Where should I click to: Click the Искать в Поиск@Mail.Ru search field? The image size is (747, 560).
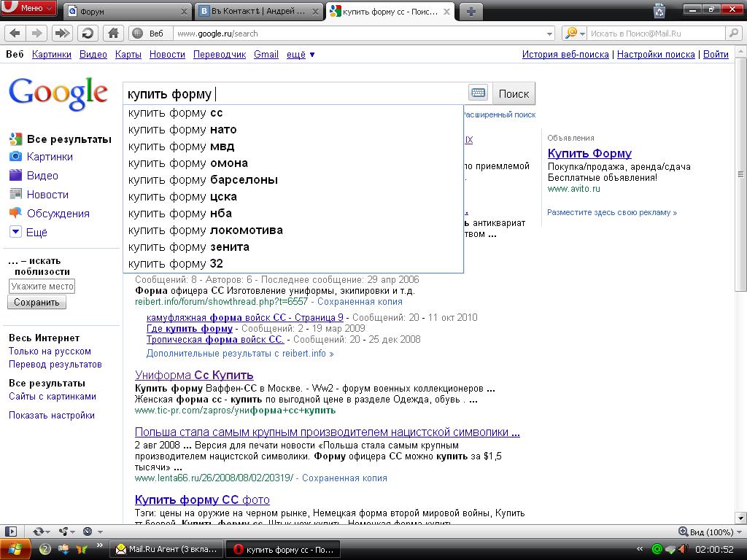657,34
